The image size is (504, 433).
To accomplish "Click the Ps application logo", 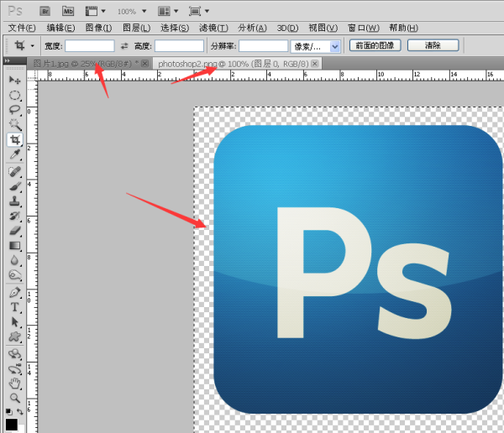I will (x=15, y=11).
